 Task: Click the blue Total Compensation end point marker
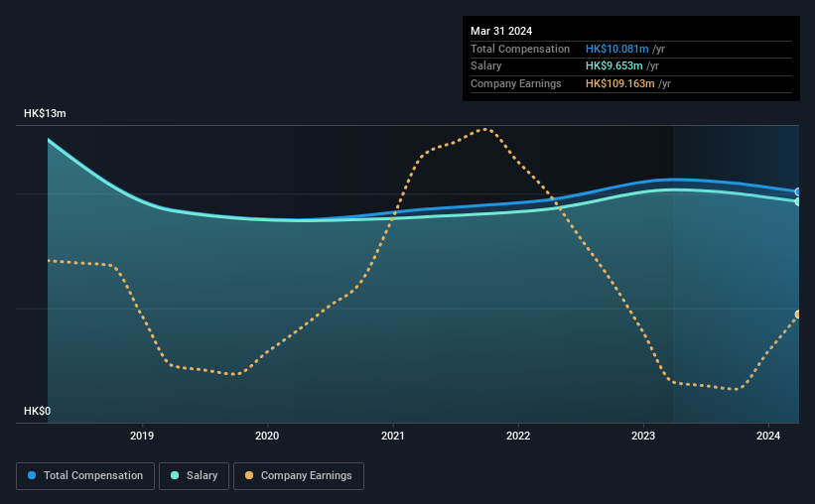coord(798,191)
